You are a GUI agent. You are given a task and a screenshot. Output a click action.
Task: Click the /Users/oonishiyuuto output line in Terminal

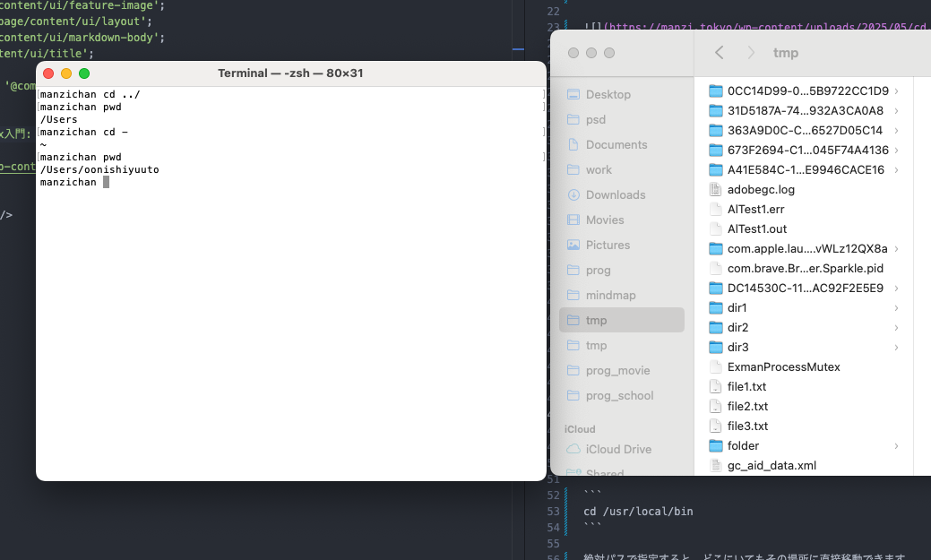(x=99, y=170)
